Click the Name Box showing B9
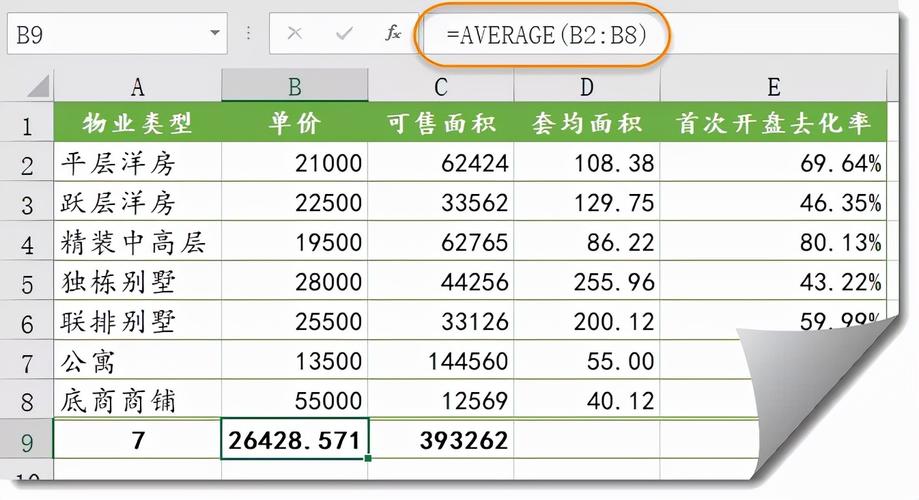 click(117, 34)
